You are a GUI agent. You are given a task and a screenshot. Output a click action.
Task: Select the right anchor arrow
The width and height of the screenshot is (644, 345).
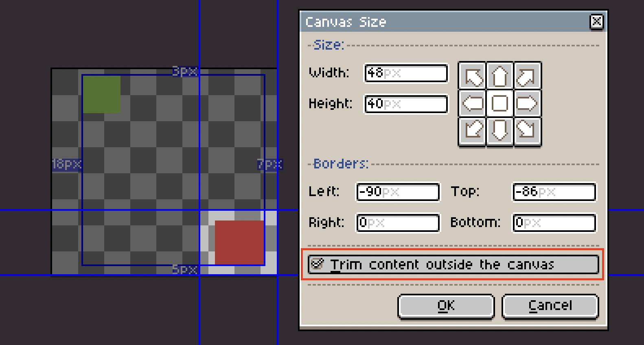click(x=527, y=103)
